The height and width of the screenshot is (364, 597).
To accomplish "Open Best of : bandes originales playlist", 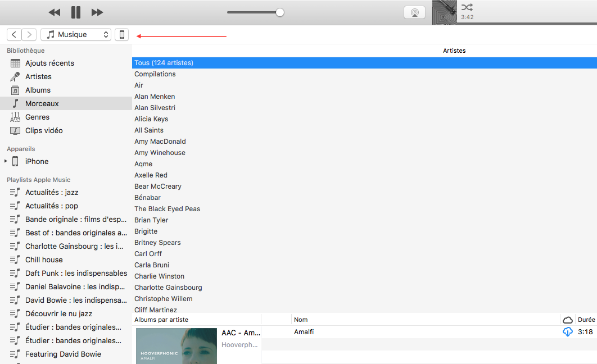I will [66, 233].
